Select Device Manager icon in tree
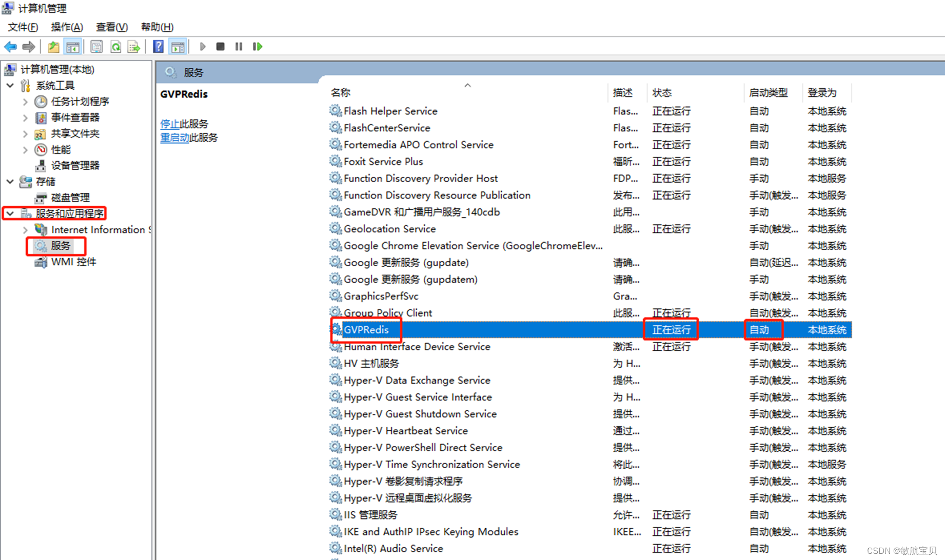The image size is (945, 560). [41, 166]
